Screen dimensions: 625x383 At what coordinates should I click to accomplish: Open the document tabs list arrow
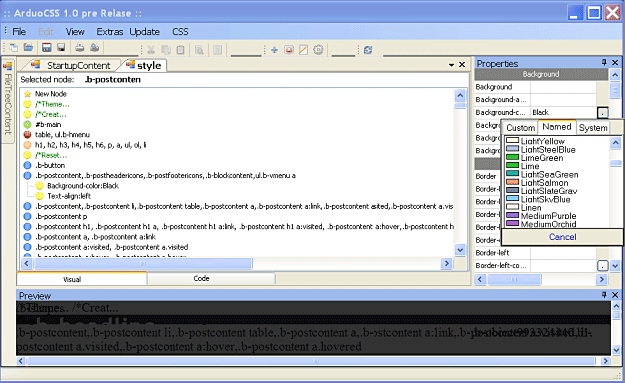pos(452,65)
